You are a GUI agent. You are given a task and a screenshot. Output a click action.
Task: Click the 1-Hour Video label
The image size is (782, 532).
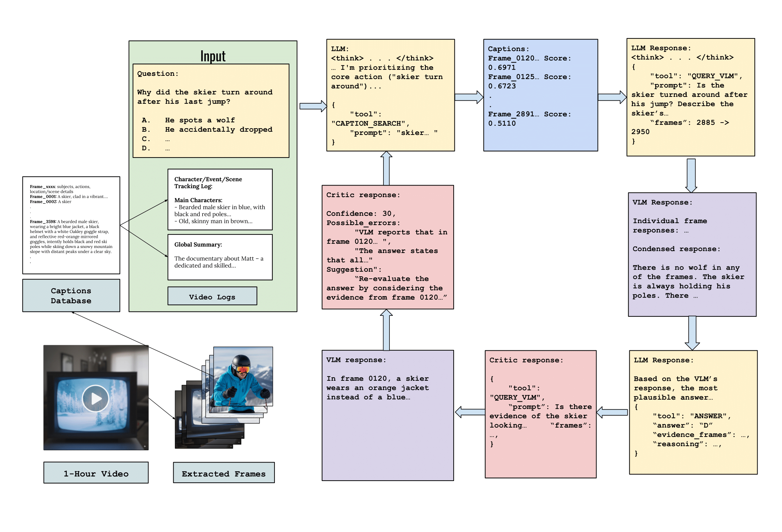pos(96,473)
